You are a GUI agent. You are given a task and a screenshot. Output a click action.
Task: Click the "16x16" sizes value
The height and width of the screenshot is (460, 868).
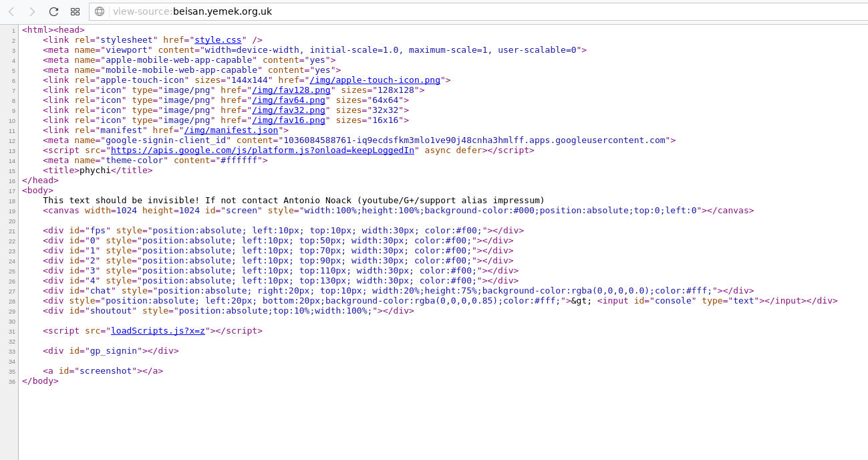click(x=386, y=120)
